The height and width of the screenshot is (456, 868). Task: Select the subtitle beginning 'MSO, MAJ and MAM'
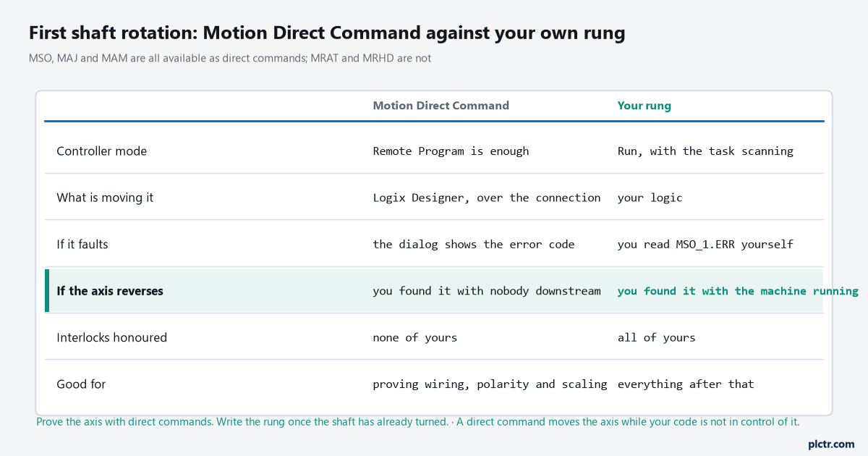230,58
